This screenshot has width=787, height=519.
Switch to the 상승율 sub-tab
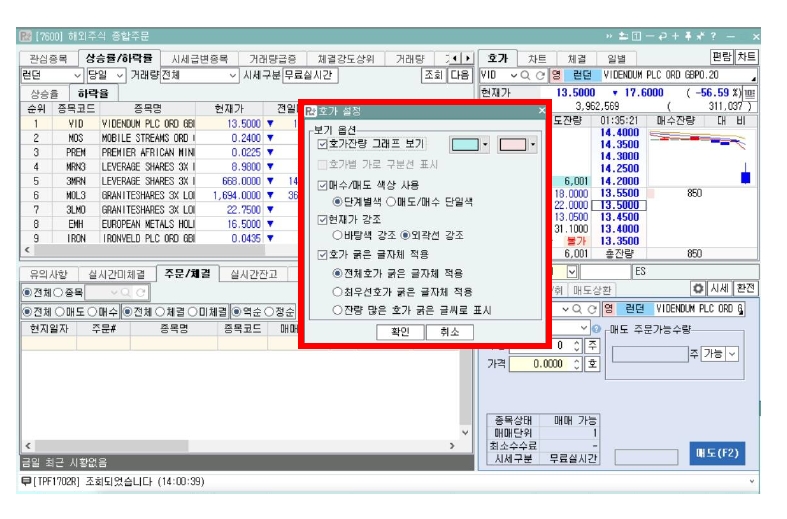tap(44, 94)
